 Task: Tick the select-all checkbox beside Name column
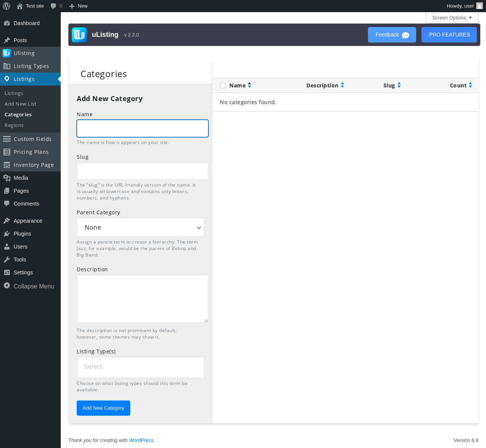tap(223, 85)
